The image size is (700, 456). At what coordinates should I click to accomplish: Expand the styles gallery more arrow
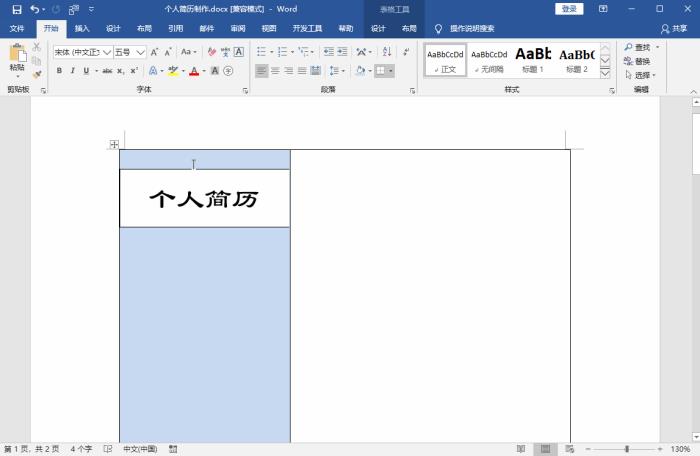[x=605, y=73]
